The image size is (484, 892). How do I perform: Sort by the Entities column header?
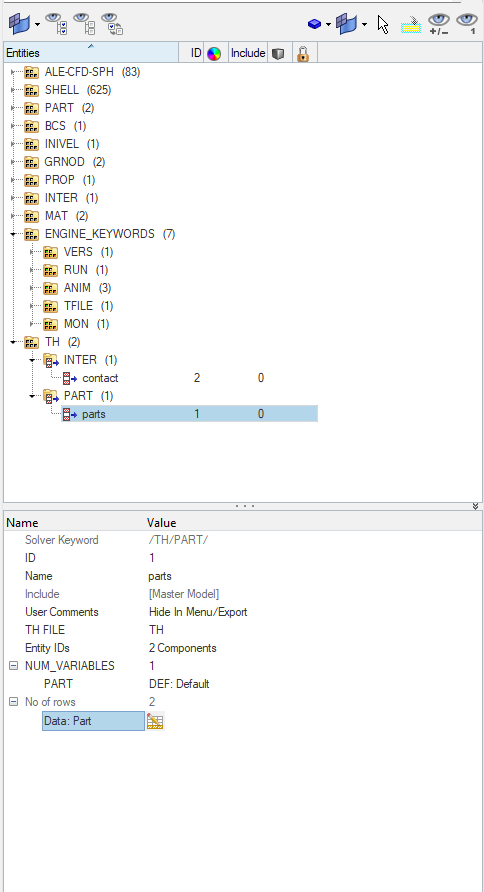91,53
